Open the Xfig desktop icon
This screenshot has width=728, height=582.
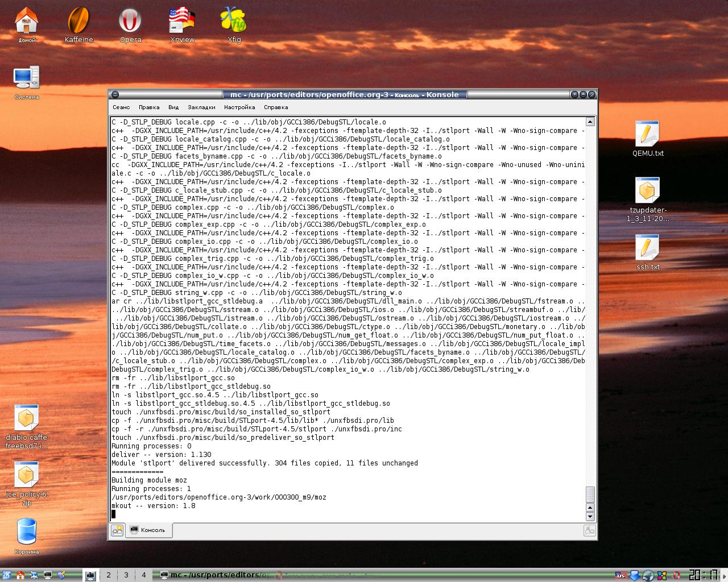tap(234, 26)
